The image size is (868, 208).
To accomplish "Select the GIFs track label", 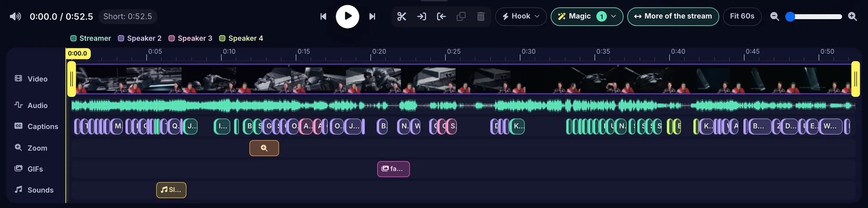I will coord(35,169).
